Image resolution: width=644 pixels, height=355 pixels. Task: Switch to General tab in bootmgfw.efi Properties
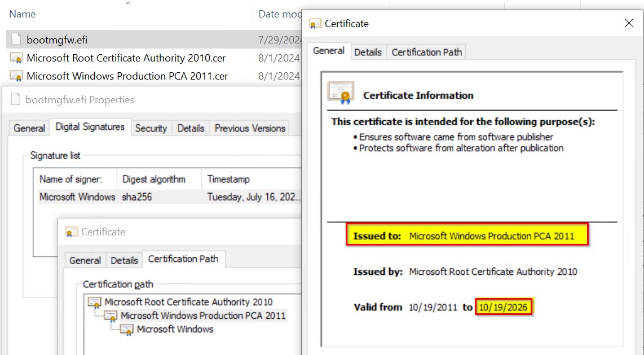(x=29, y=128)
